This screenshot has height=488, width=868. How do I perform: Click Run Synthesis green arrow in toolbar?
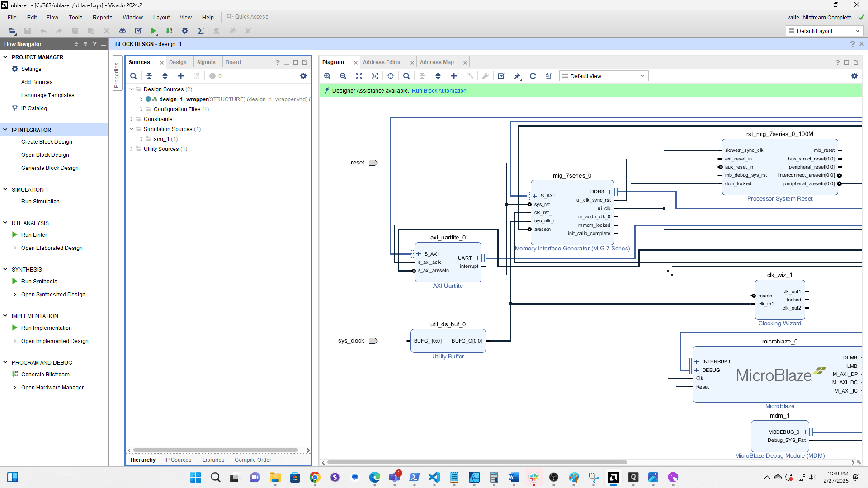point(153,31)
